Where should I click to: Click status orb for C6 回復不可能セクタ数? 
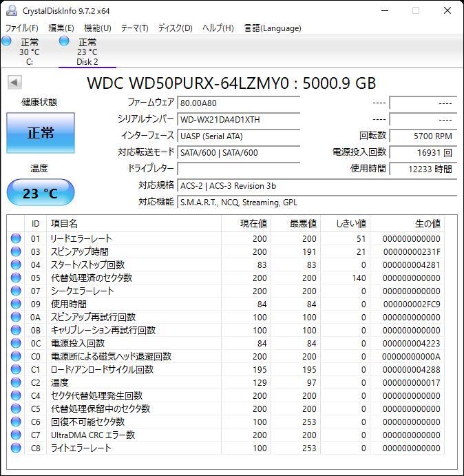coord(16,422)
